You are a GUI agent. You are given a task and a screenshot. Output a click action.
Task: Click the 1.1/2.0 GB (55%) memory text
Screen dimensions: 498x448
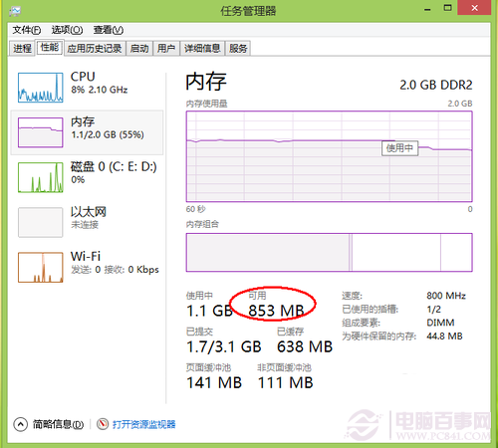(x=108, y=134)
